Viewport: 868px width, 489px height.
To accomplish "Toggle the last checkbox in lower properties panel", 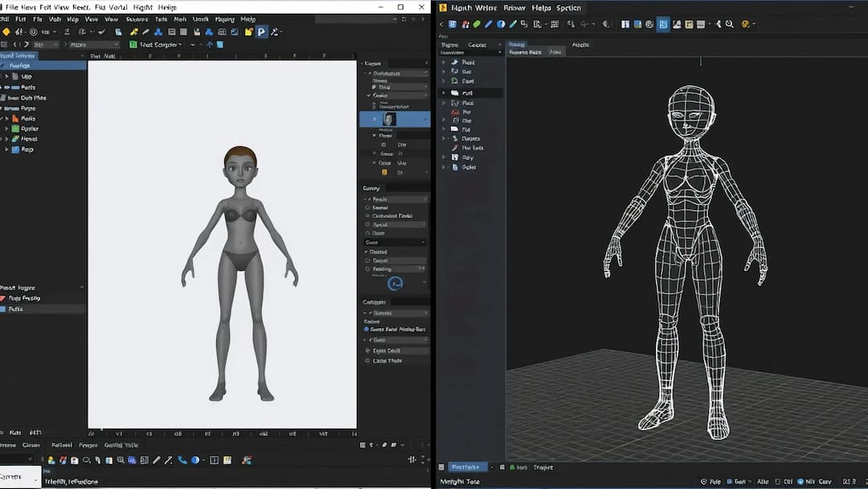I will [x=367, y=360].
